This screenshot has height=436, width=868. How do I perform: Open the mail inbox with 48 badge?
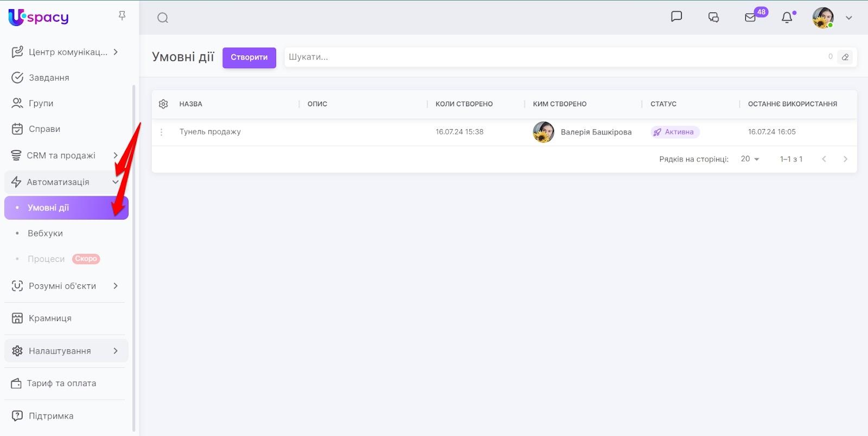pyautogui.click(x=751, y=17)
